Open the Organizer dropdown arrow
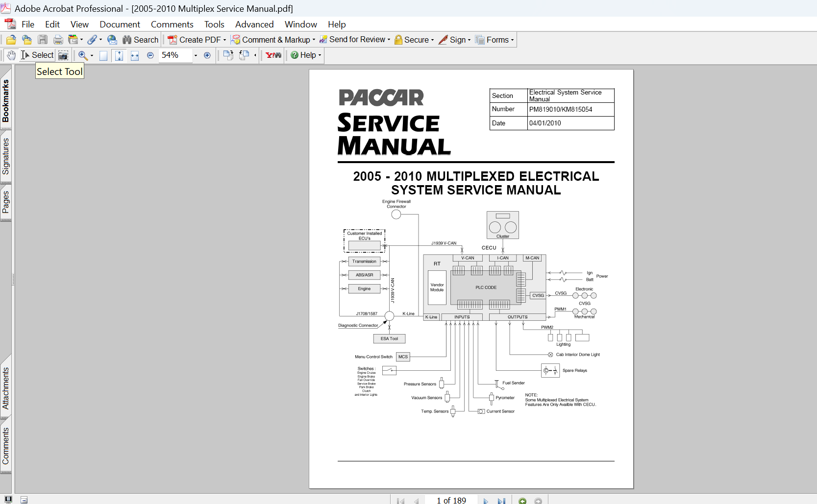This screenshot has width=817, height=504. 81,40
